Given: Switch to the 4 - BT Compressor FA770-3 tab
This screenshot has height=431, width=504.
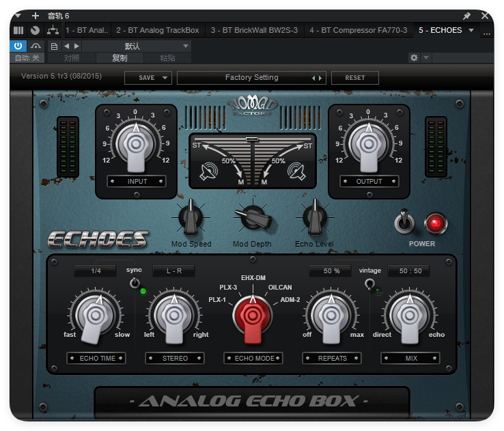Looking at the screenshot, I should [x=358, y=30].
